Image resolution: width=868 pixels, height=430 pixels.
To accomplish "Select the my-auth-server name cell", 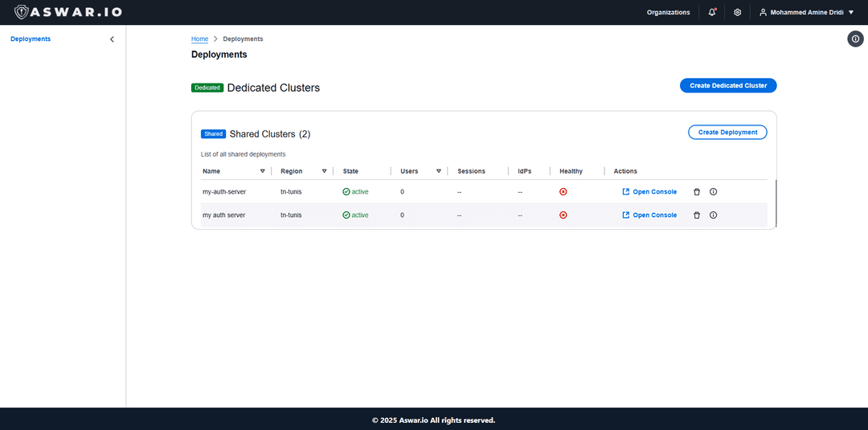I will (224, 191).
